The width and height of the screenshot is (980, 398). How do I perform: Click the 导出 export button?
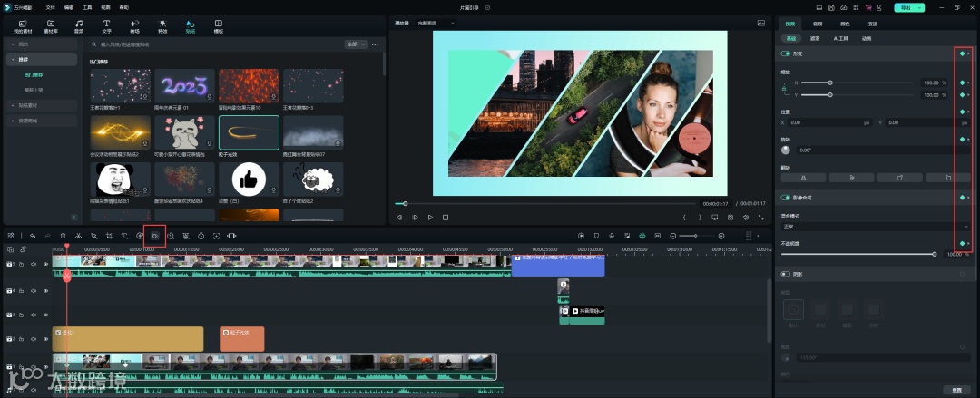[909, 7]
